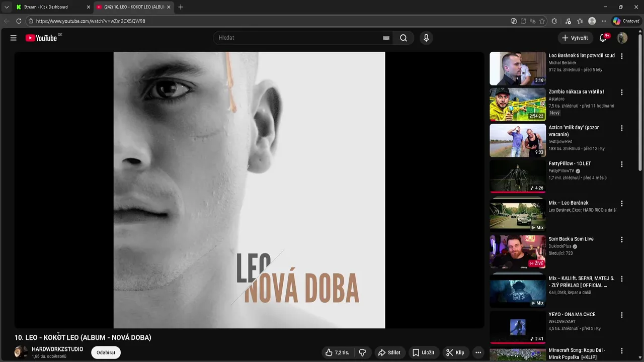The height and width of the screenshot is (362, 644).
Task: Open options for Mix – Leo Beránek
Action: pos(622,204)
